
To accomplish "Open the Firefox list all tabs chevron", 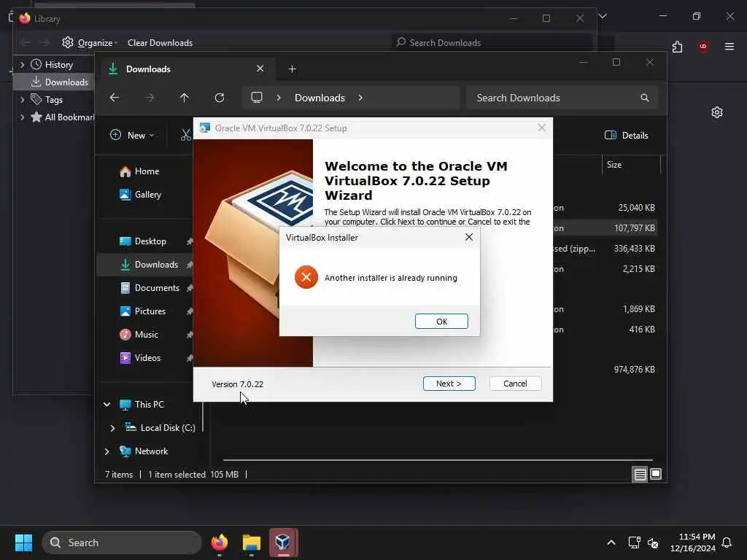I will [x=603, y=16].
